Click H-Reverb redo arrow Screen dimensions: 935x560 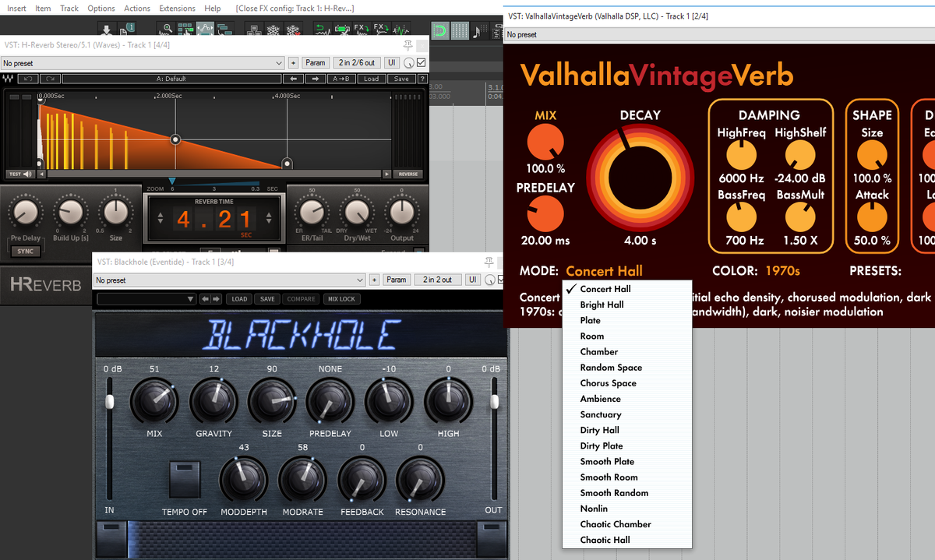pos(51,79)
